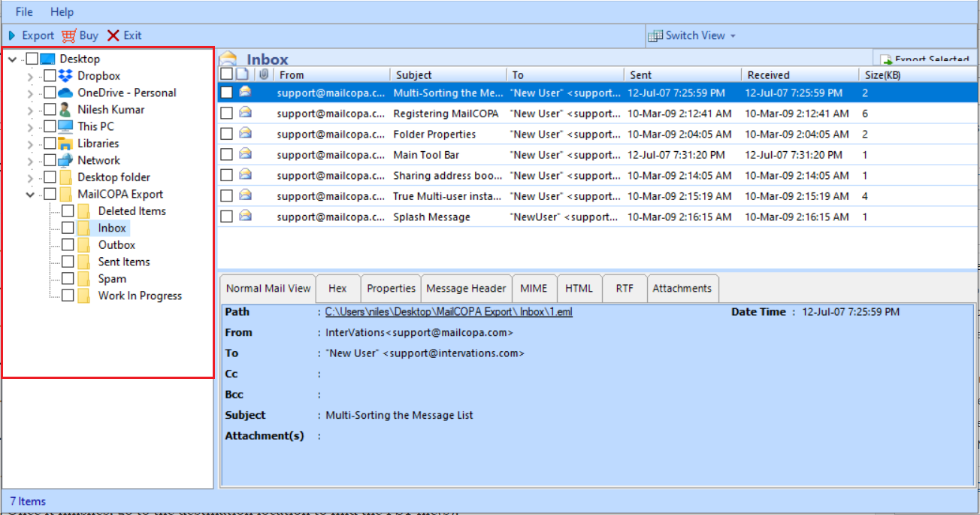Show the HTML tab
The image size is (980, 515).
click(x=579, y=288)
